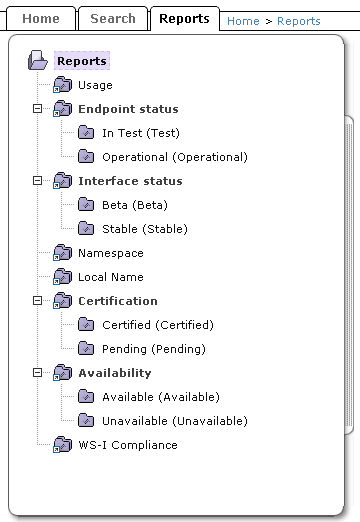This screenshot has height=522, width=360.
Task: Open the Namespace report
Action: click(111, 253)
